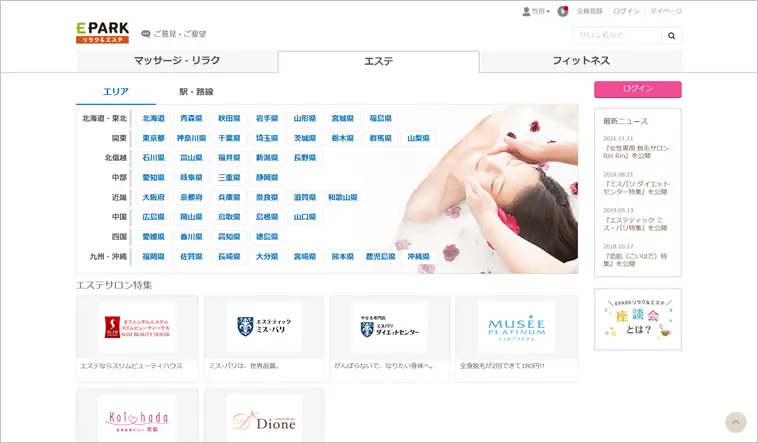Open the Musée Platinum salon card
This screenshot has height=443, width=758.
tap(516, 328)
